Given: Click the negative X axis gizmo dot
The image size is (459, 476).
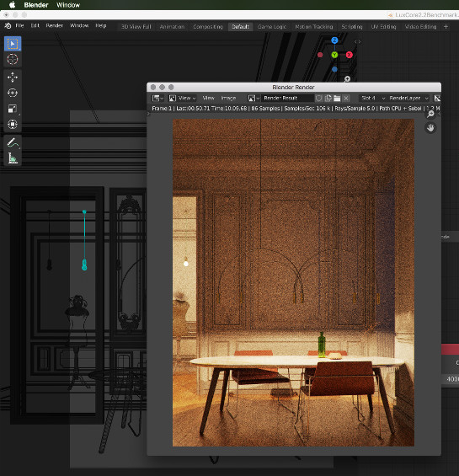Looking at the screenshot, I should point(320,55).
